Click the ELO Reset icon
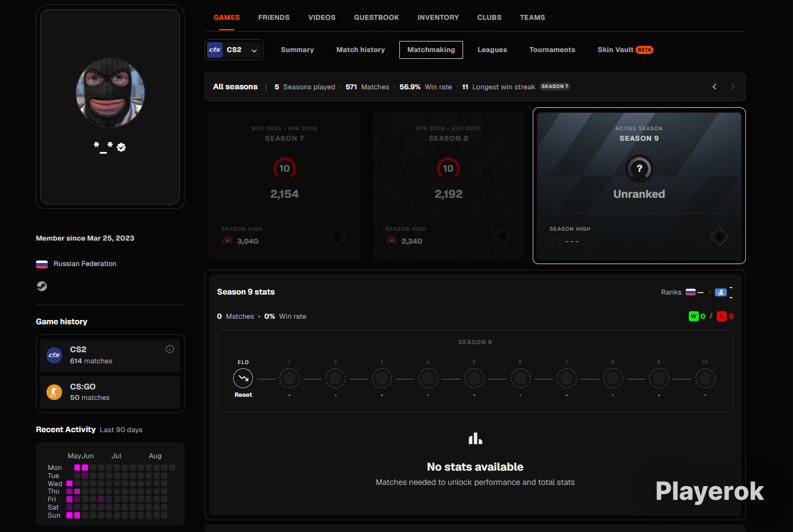 243,378
